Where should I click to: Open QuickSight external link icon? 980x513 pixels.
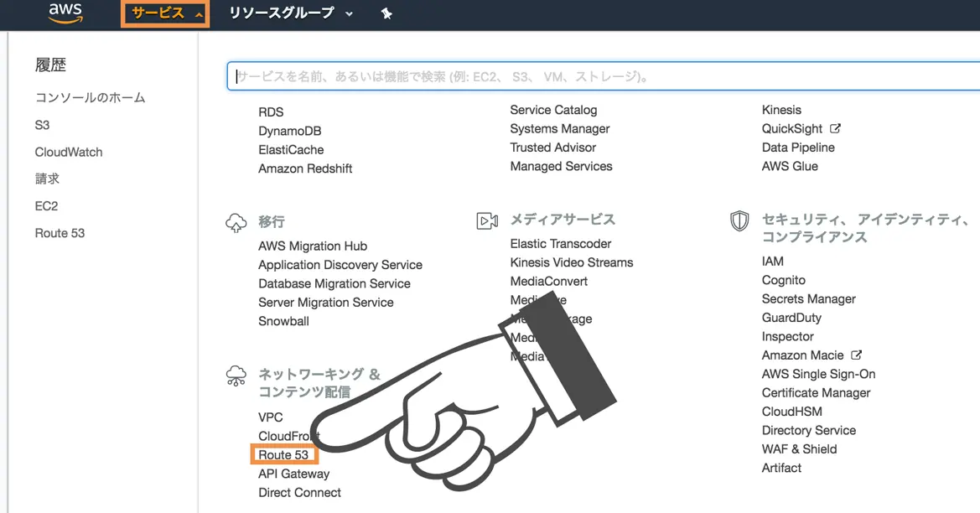pos(835,128)
